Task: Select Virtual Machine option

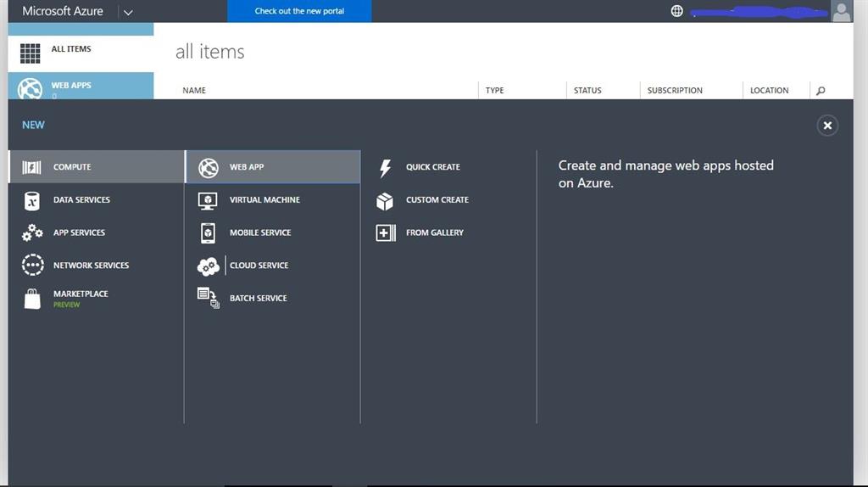Action: [x=272, y=199]
